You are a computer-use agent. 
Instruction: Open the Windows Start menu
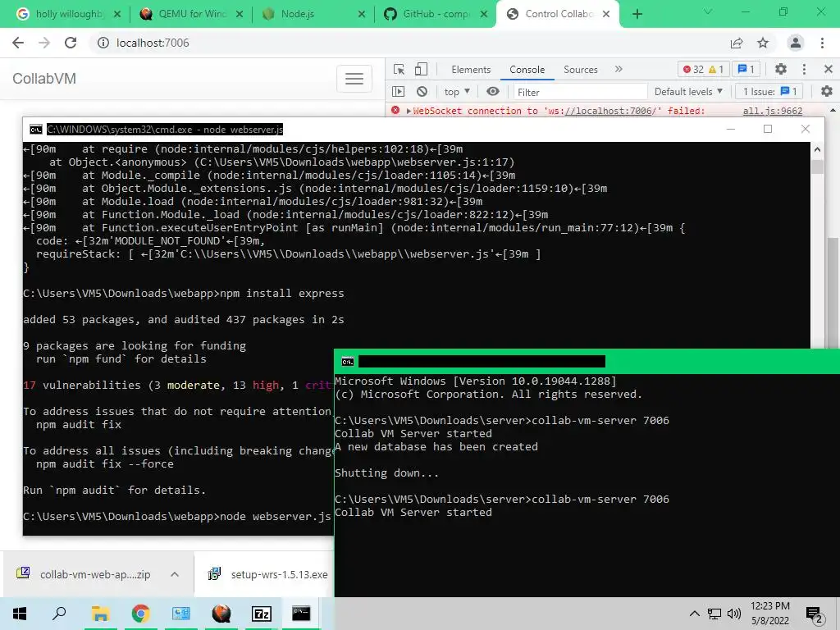(20, 614)
